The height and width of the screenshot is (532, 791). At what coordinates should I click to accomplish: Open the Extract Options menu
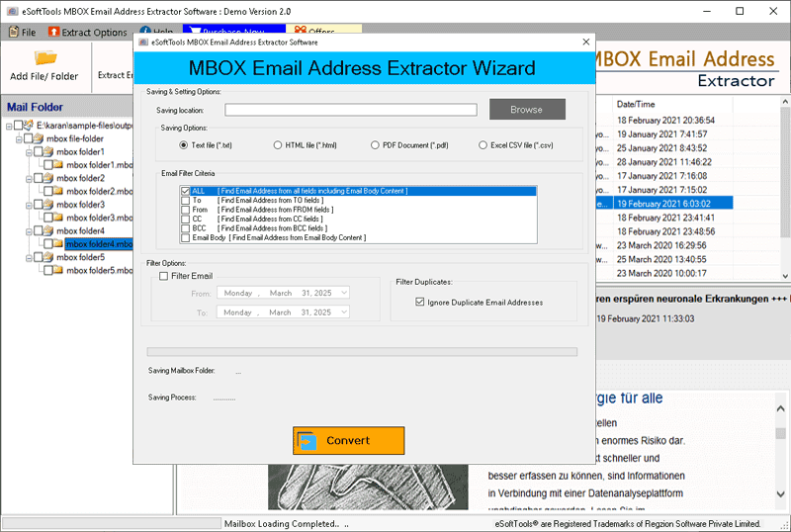[88, 33]
